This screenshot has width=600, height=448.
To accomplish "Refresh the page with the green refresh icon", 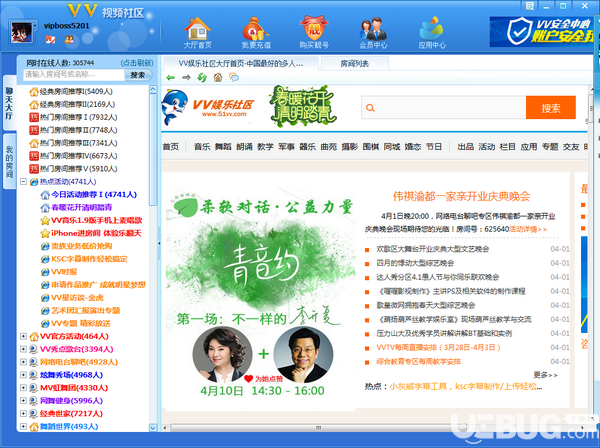I will point(202,78).
